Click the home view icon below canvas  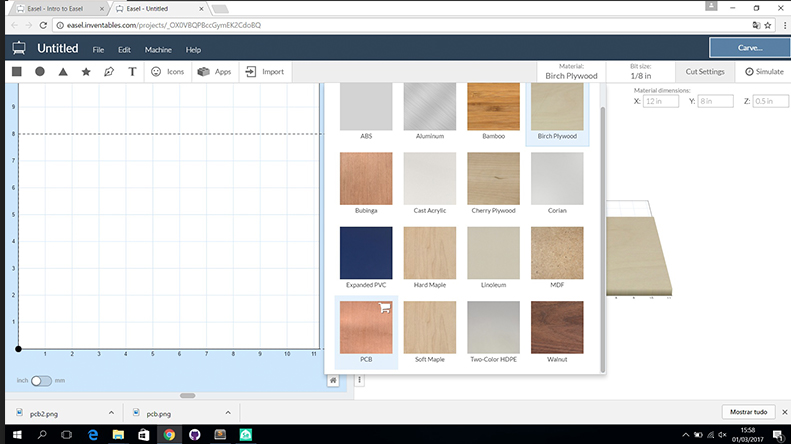coord(333,380)
